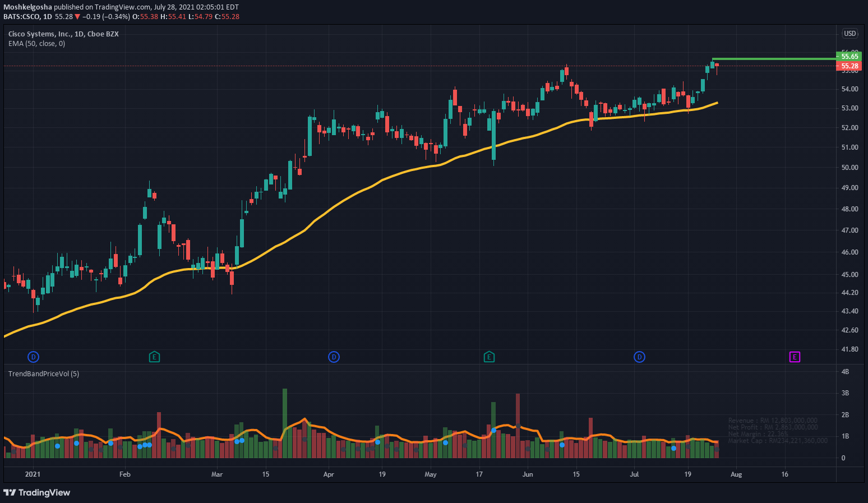The height and width of the screenshot is (503, 868).
Task: Click the 3B volume axis label
Action: coord(845,394)
